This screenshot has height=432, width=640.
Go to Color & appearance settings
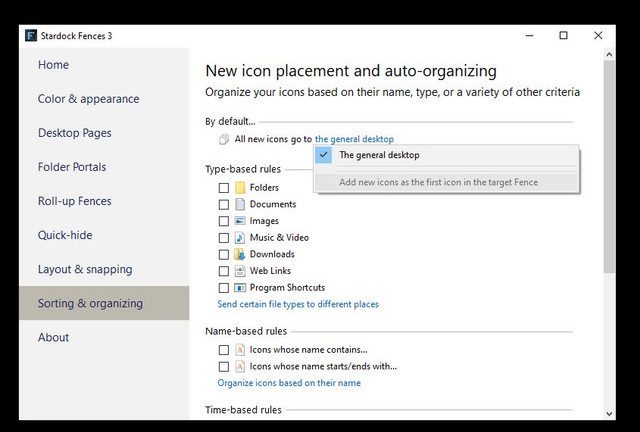point(104,99)
